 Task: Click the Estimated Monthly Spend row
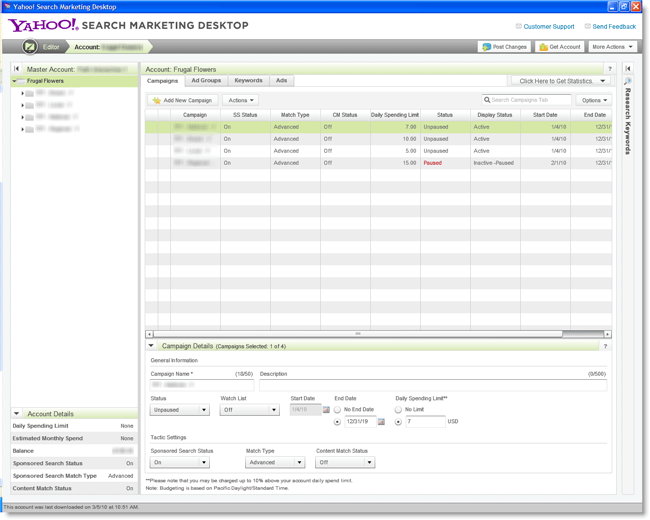pyautogui.click(x=73, y=438)
